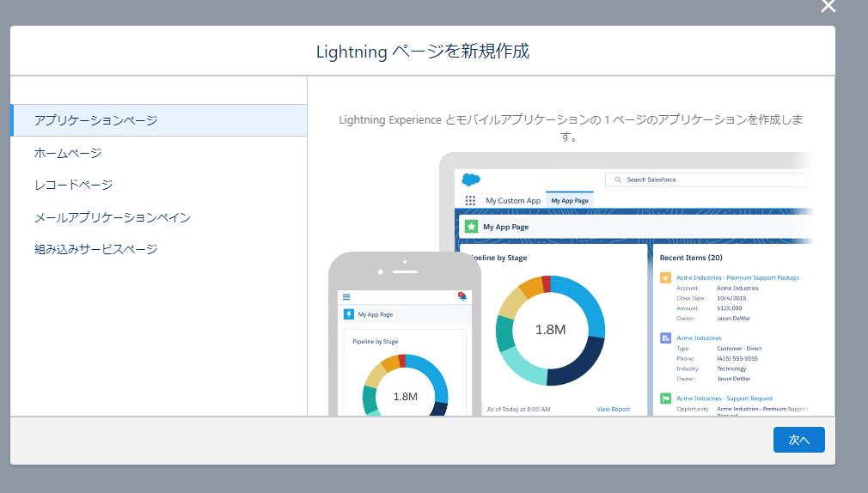This screenshot has height=493, width=868.
Task: Select the My App Page tab in preview
Action: (570, 200)
